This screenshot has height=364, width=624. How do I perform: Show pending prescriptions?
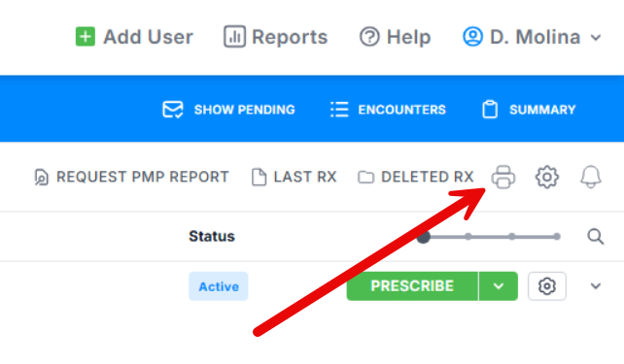coord(228,110)
